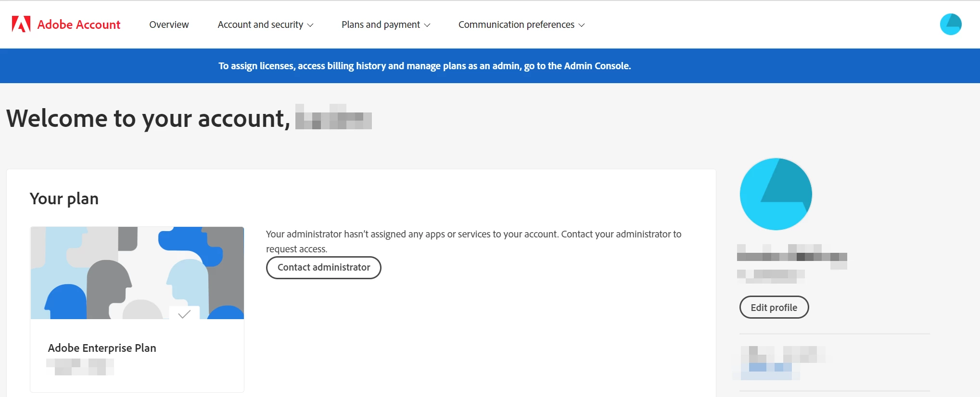Click the Adobe logo icon
This screenshot has width=980, height=397.
[21, 24]
